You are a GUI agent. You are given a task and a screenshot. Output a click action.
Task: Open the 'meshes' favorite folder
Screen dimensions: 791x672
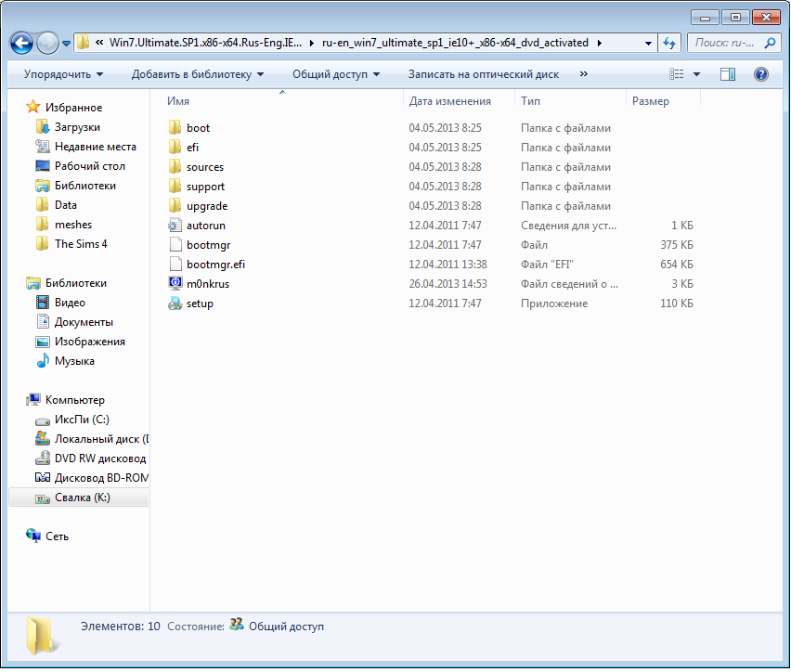[73, 225]
